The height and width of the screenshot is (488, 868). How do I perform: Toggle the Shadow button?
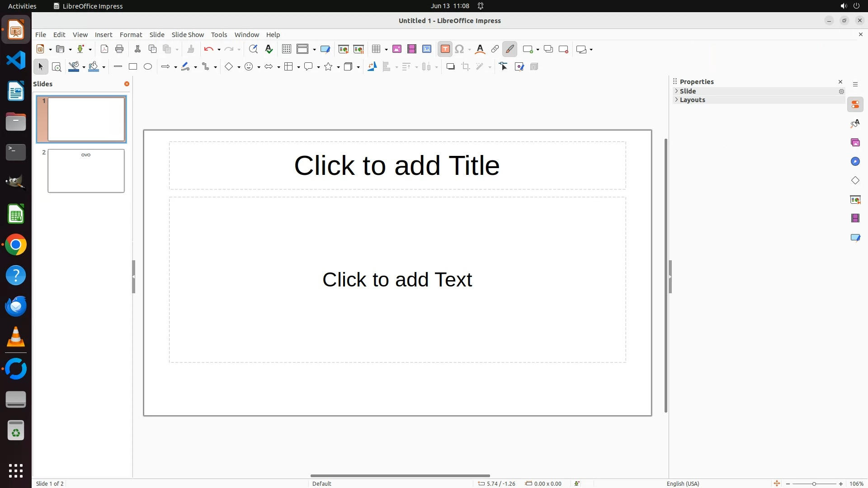point(450,67)
